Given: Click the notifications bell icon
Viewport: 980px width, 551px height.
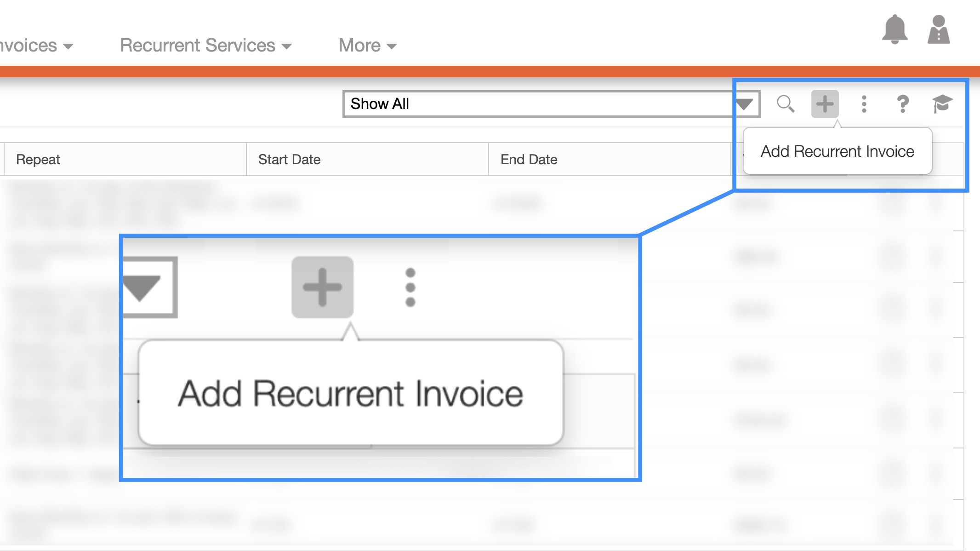Looking at the screenshot, I should [x=895, y=30].
